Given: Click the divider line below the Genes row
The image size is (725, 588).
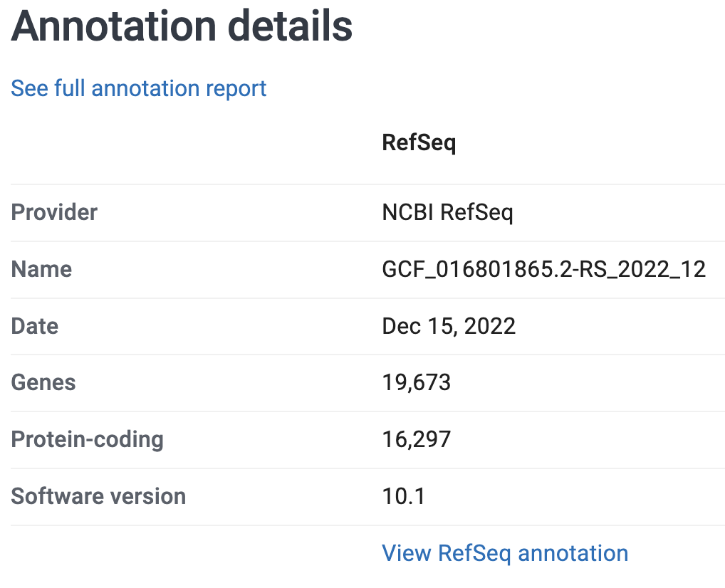Looking at the screenshot, I should pyautogui.click(x=367, y=411).
